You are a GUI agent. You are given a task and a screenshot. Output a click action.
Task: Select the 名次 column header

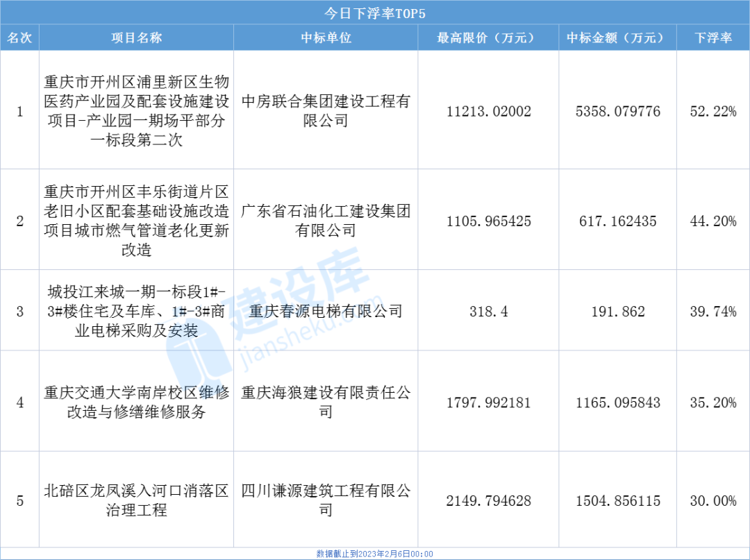[19, 38]
